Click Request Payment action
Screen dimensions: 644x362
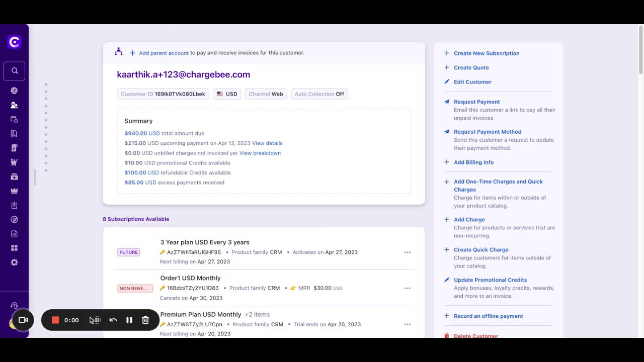click(x=476, y=102)
